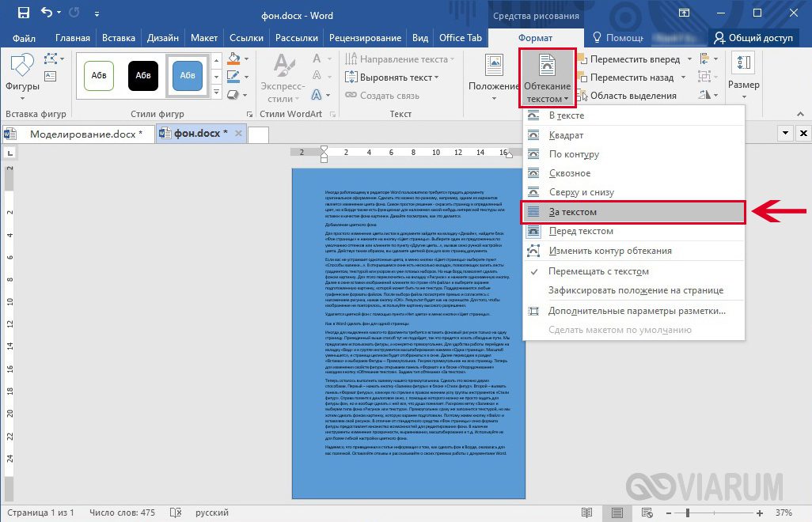Open Направление текста dropdown

(x=399, y=59)
